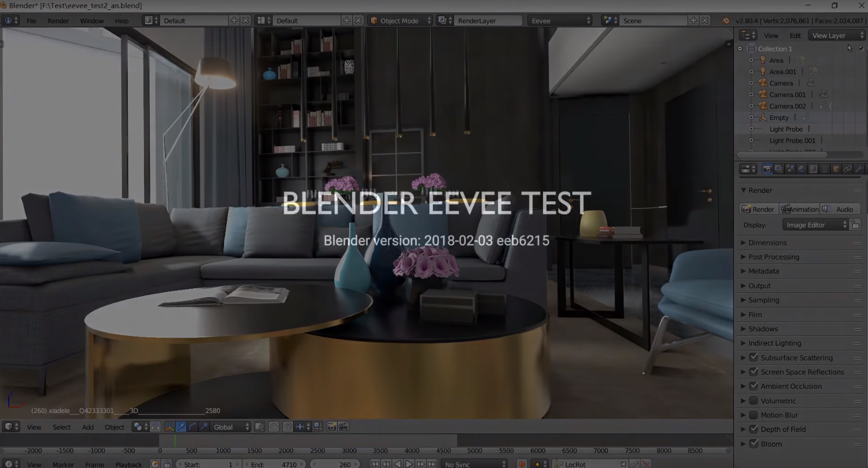
Task: Toggle the Motion Blur checkbox
Action: tap(754, 415)
